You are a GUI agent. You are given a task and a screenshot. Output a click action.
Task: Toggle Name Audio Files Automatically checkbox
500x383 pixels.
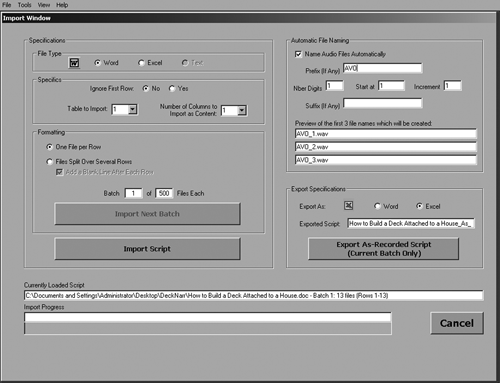(298, 54)
